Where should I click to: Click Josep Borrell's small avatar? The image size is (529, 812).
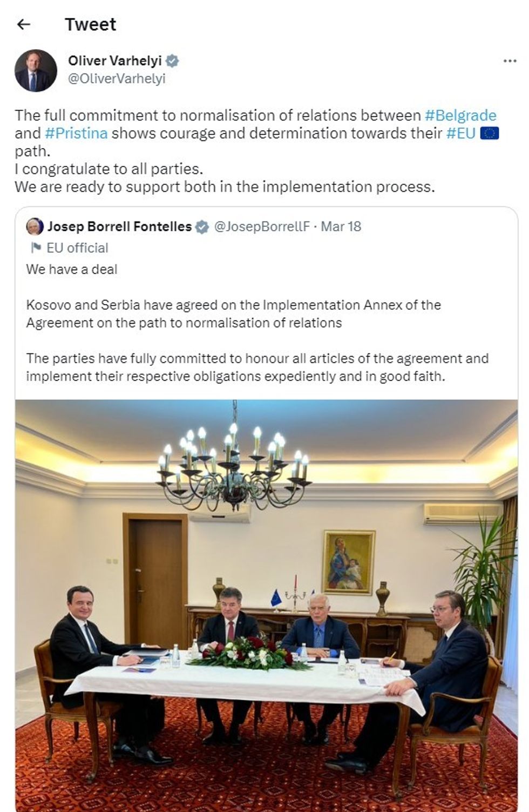35,226
